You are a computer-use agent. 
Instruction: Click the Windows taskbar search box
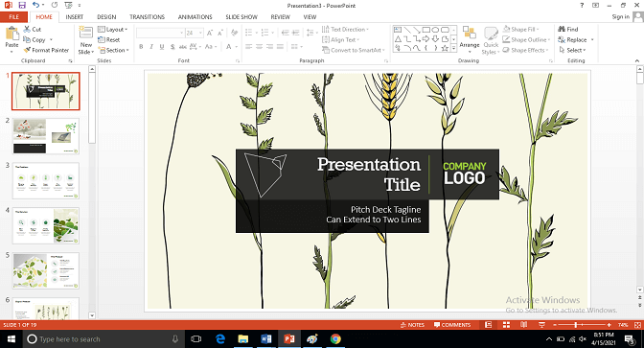(x=103, y=339)
